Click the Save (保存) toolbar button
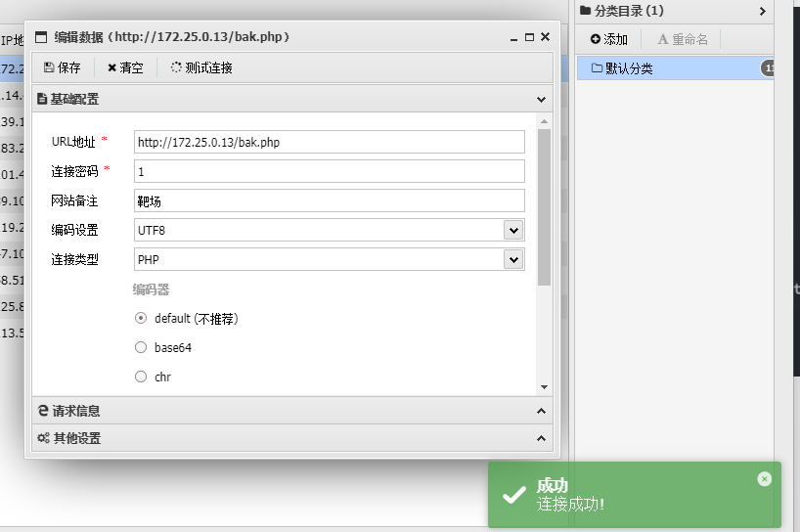800x532 pixels. click(63, 67)
